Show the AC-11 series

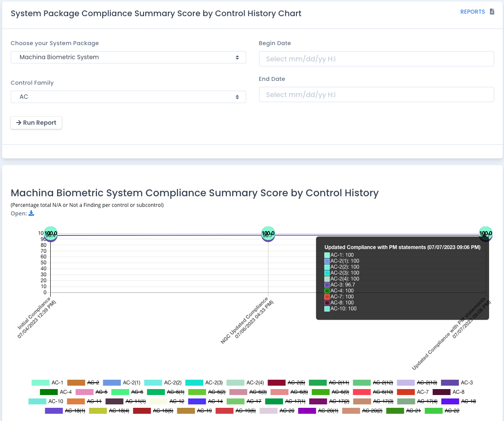pyautogui.click(x=84, y=401)
